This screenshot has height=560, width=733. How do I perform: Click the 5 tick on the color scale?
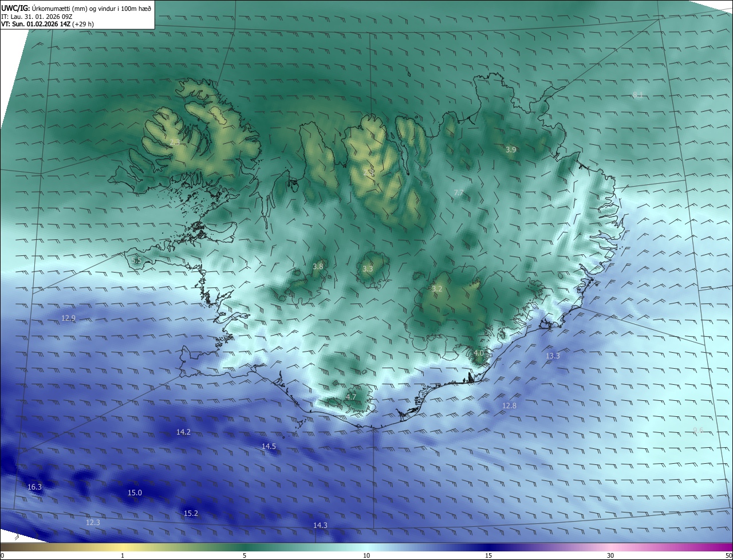click(x=245, y=555)
